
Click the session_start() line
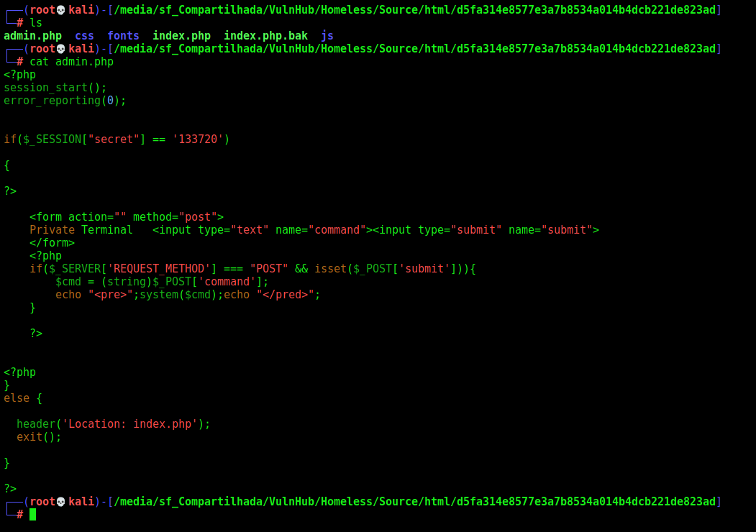point(55,88)
